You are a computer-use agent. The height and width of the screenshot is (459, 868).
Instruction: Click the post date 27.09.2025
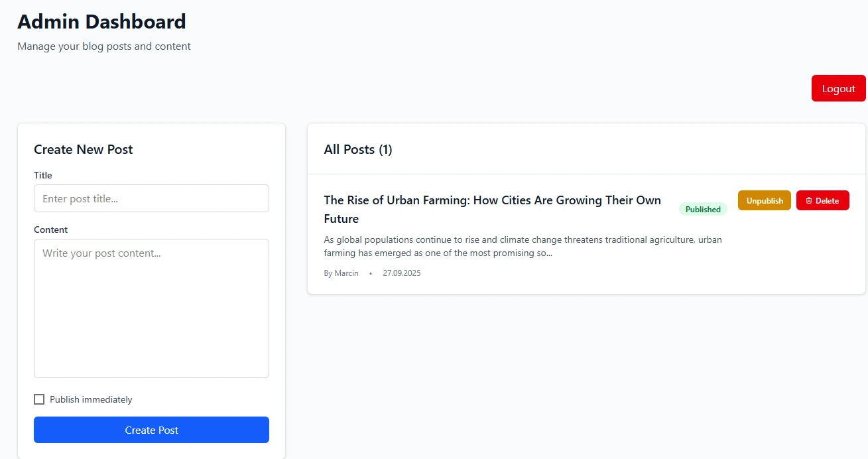(x=401, y=273)
